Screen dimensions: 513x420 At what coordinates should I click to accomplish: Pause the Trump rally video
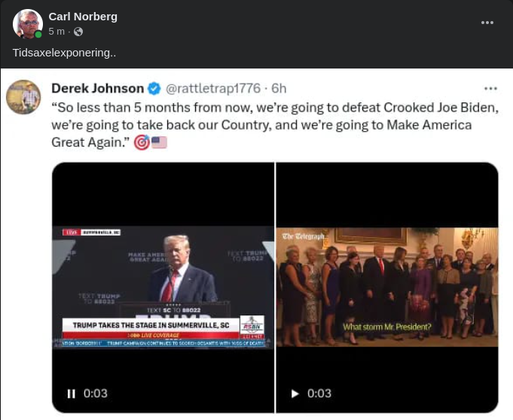pyautogui.click(x=72, y=393)
